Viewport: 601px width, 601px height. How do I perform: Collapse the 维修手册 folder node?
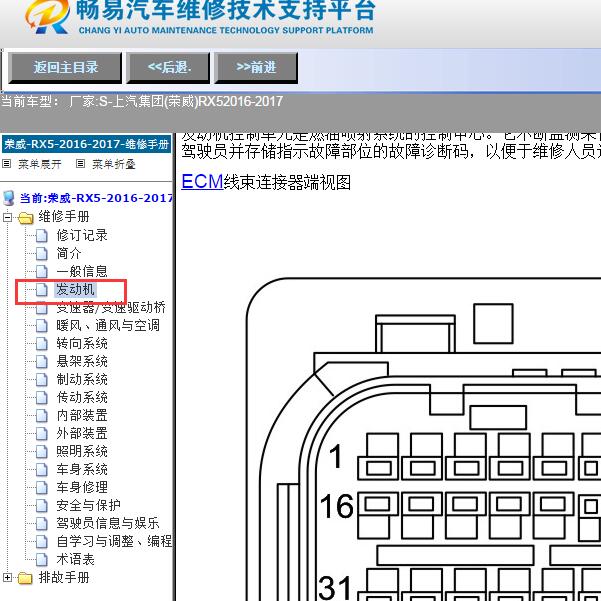[7, 218]
